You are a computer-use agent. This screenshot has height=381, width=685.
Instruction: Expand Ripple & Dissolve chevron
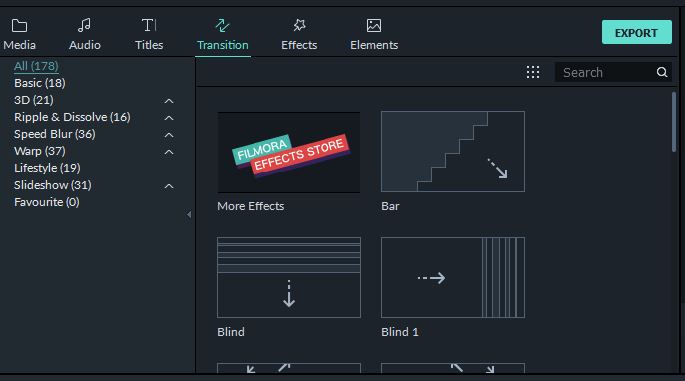click(169, 118)
